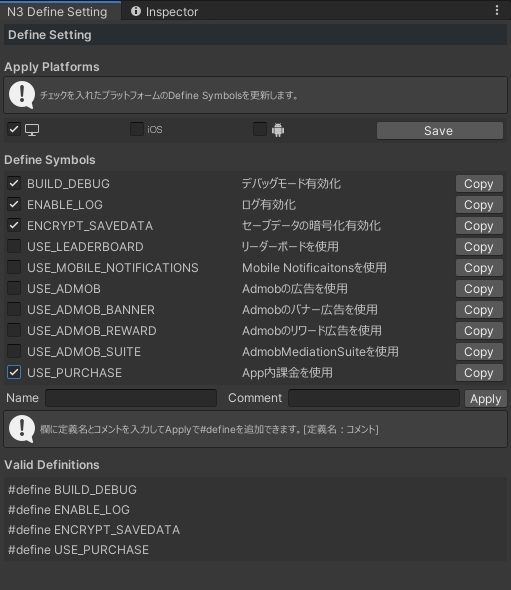This screenshot has height=590, width=511.
Task: Click the 'Admobのリワード広告を使用' comment text
Action: click(312, 331)
